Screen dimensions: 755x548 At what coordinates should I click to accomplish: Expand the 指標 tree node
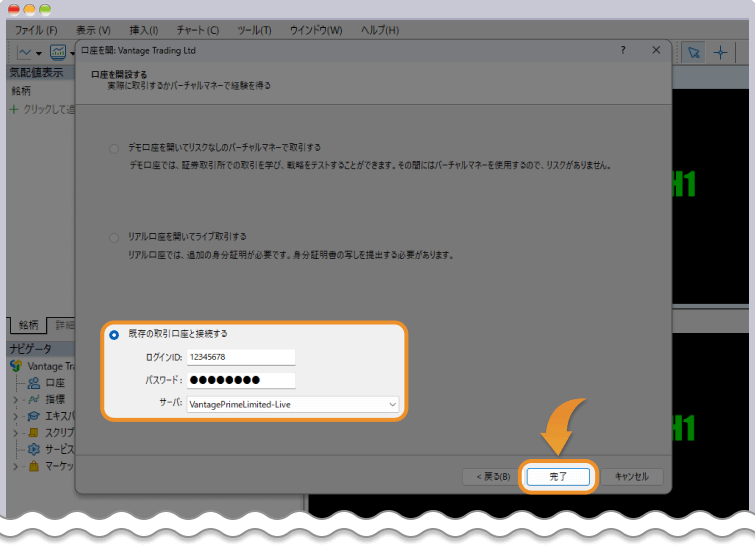(x=15, y=400)
